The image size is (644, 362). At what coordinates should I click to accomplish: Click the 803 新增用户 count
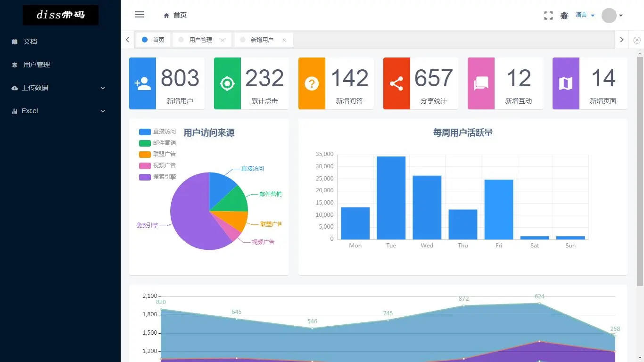(x=180, y=78)
